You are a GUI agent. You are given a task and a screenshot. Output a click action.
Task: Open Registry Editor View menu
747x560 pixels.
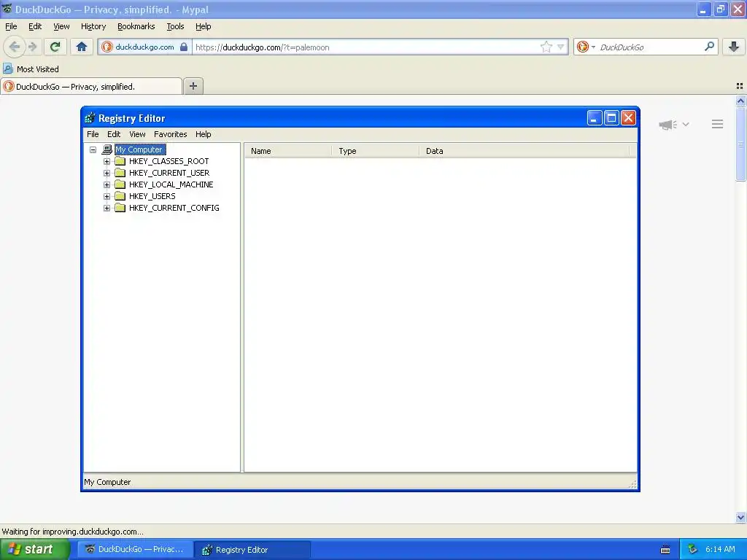(137, 134)
